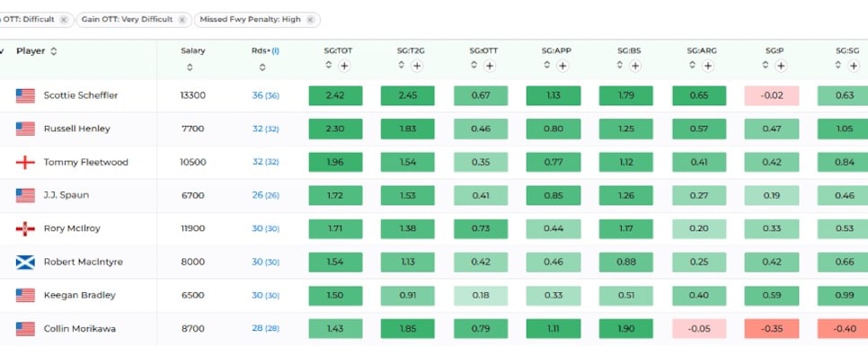Click the -0.40 SG:SG cell for Morikawa
This screenshot has width=868, height=347.
843,329
